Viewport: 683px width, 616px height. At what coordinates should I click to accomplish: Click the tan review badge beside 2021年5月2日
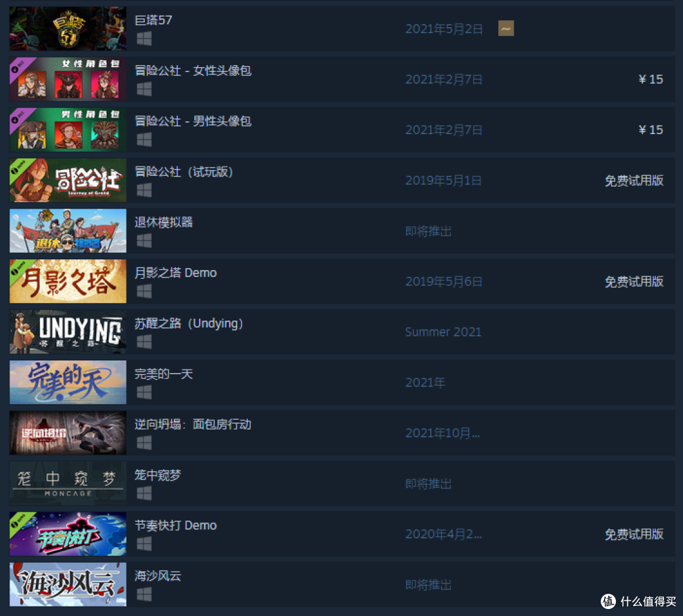click(x=506, y=28)
